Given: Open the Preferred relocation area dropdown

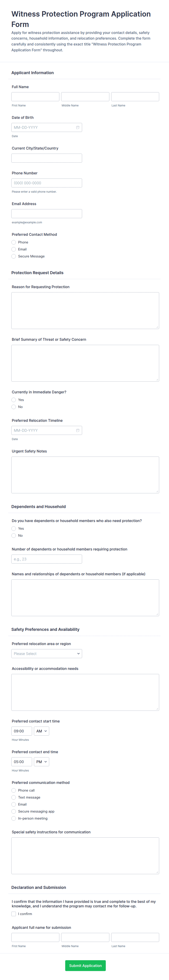Looking at the screenshot, I should tap(47, 654).
